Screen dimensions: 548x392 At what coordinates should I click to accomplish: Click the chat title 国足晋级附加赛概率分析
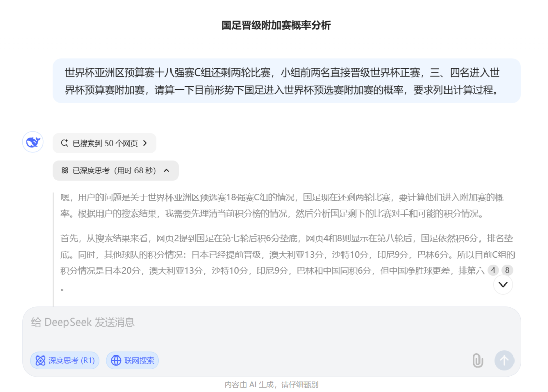[x=276, y=25]
